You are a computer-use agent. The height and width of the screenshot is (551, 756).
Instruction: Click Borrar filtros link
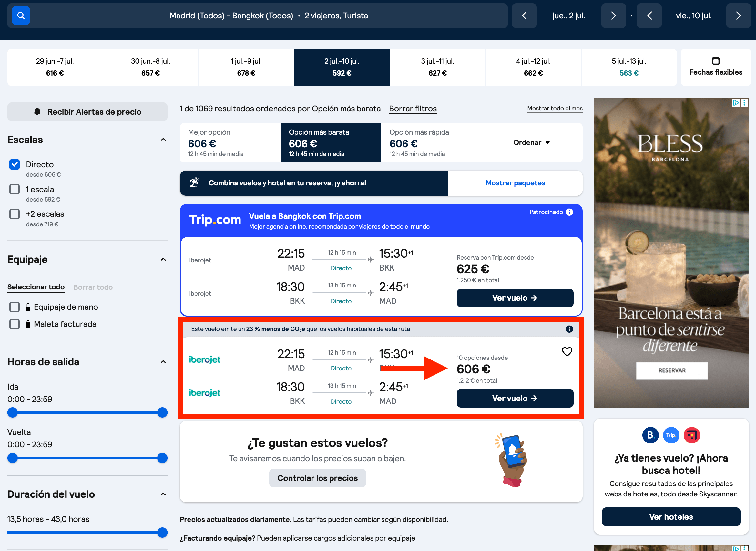pyautogui.click(x=413, y=109)
